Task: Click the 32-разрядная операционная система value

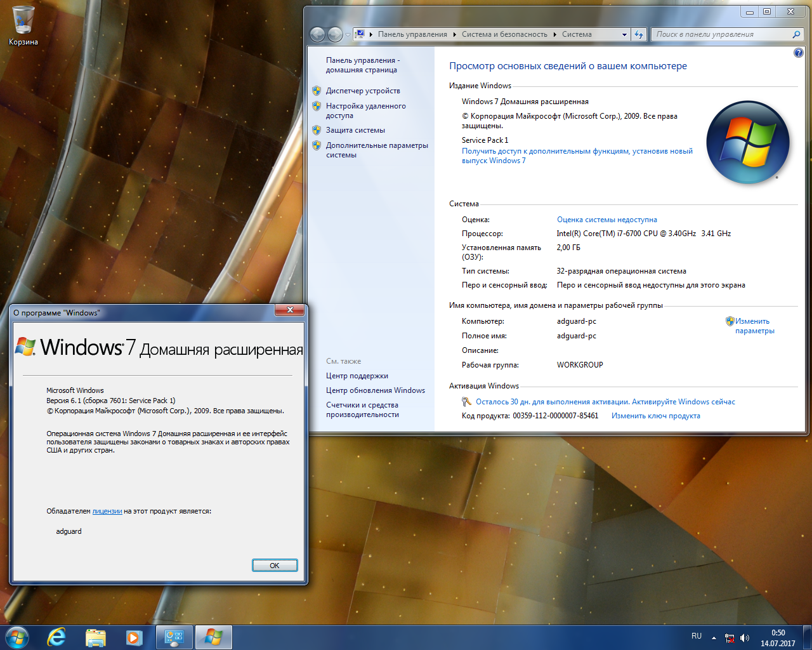Action: click(x=622, y=271)
